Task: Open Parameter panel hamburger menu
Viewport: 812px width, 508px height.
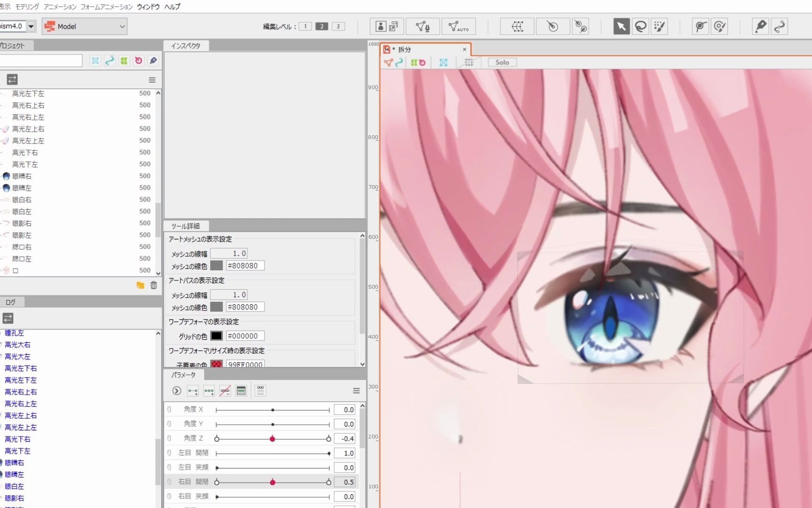Action: coord(356,391)
